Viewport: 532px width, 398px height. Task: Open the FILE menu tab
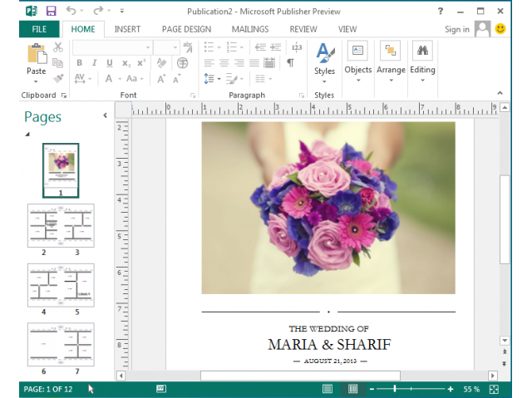click(38, 29)
